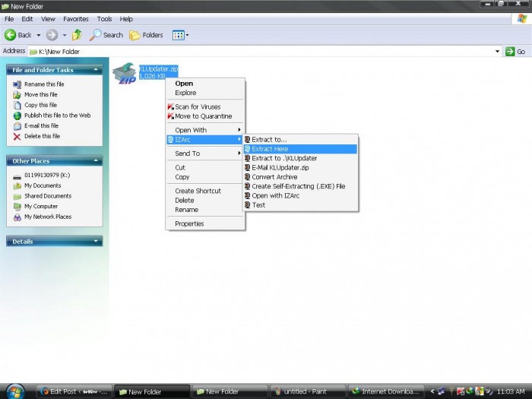
Task: Show hidden tray icons chevron
Action: tap(432, 391)
